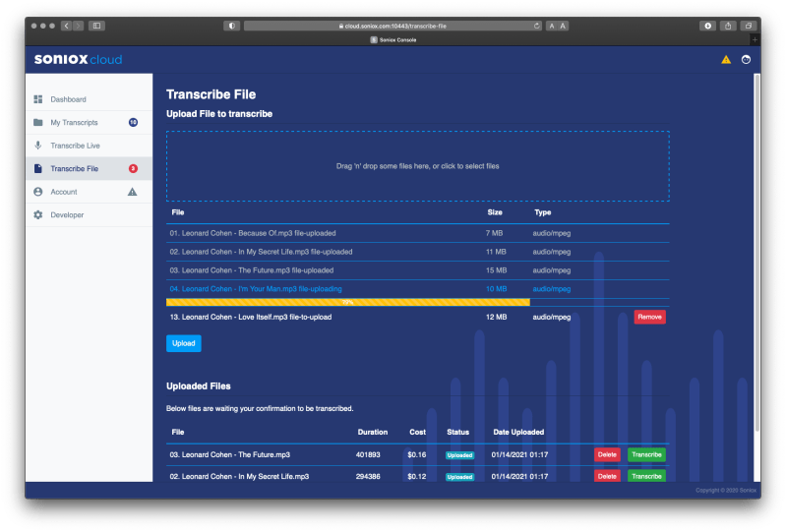Viewport: 786px width, 532px height.
Task: Click the Dashboard grid icon
Action: coord(38,99)
